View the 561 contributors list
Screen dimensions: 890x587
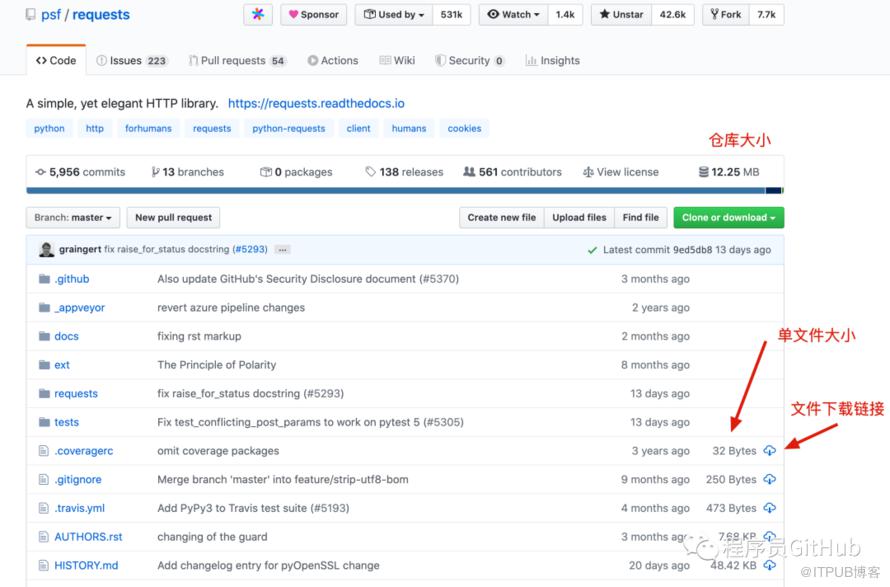click(513, 171)
